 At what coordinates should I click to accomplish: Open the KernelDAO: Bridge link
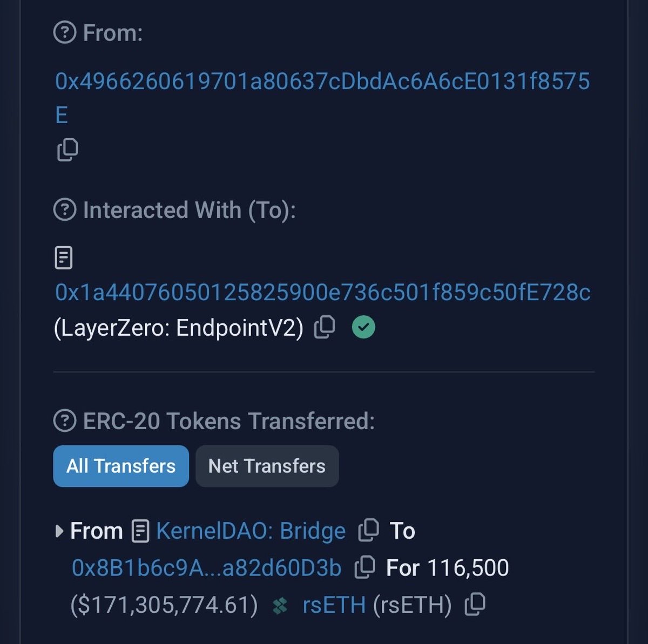(251, 531)
